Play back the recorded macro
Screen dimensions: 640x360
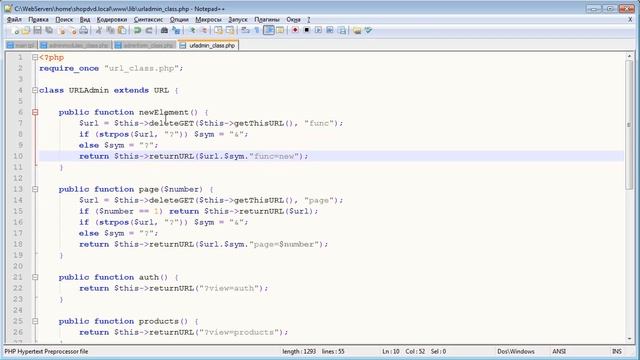(x=318, y=30)
